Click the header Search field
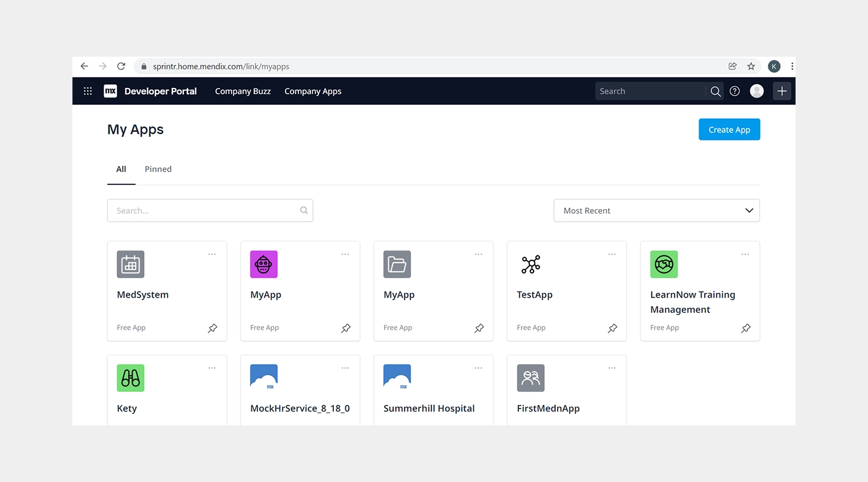 [650, 91]
